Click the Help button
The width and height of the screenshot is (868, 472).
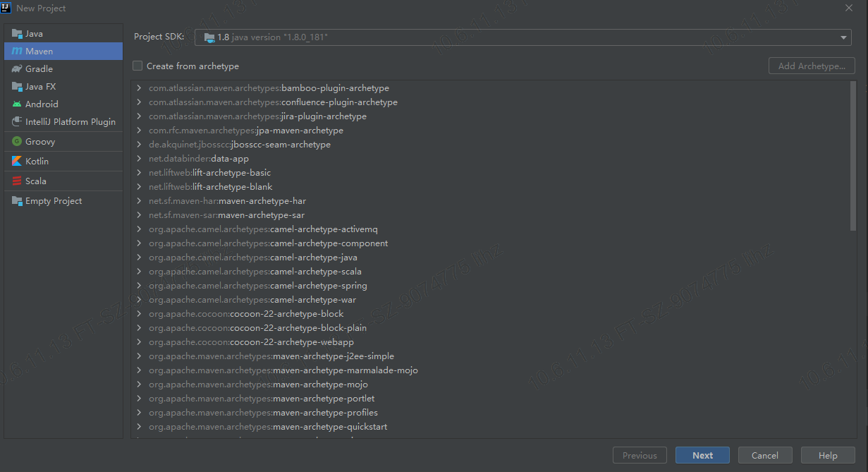[x=828, y=455]
